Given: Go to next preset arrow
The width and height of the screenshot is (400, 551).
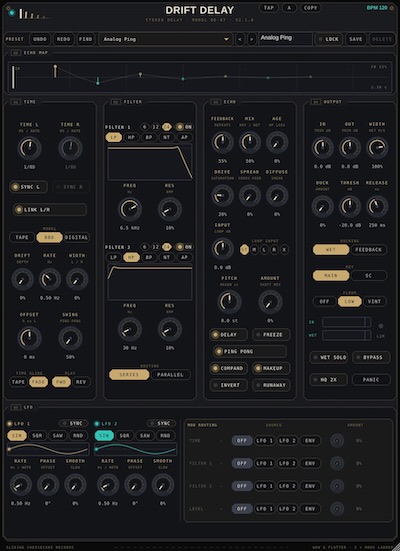Looking at the screenshot, I should (251, 39).
